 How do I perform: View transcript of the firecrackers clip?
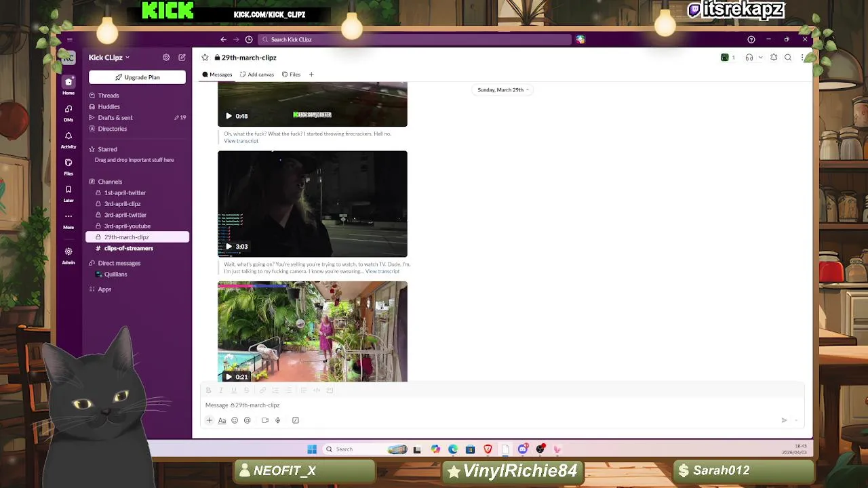point(241,141)
